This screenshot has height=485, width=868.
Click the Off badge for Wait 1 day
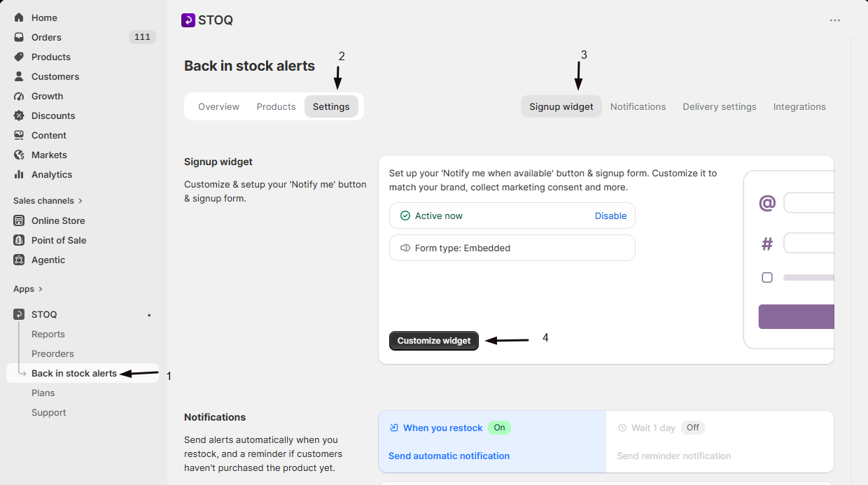click(692, 428)
